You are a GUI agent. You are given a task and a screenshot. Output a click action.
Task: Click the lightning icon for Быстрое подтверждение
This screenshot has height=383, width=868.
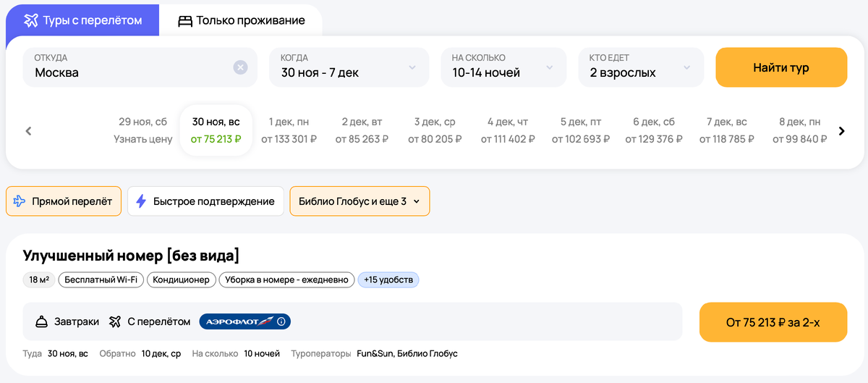141,201
